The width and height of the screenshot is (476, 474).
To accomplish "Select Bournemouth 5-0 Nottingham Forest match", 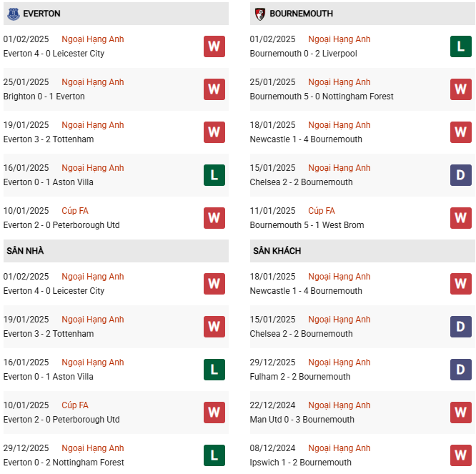I will click(x=322, y=97).
